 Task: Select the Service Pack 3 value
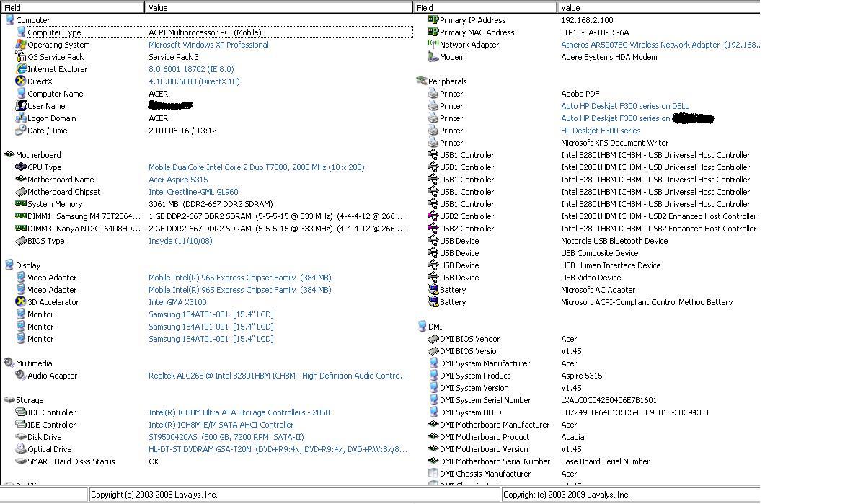tap(174, 57)
